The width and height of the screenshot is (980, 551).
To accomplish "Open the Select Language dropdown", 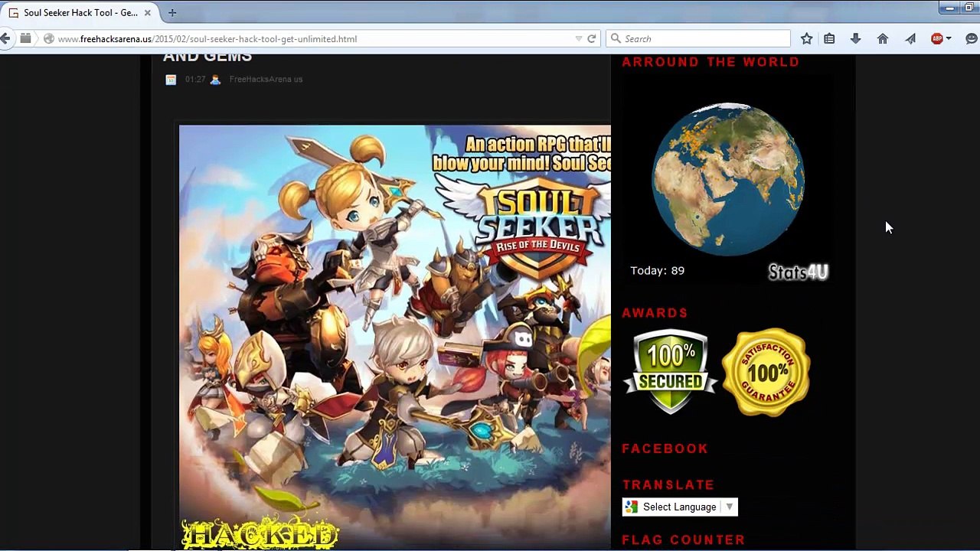I will [680, 507].
